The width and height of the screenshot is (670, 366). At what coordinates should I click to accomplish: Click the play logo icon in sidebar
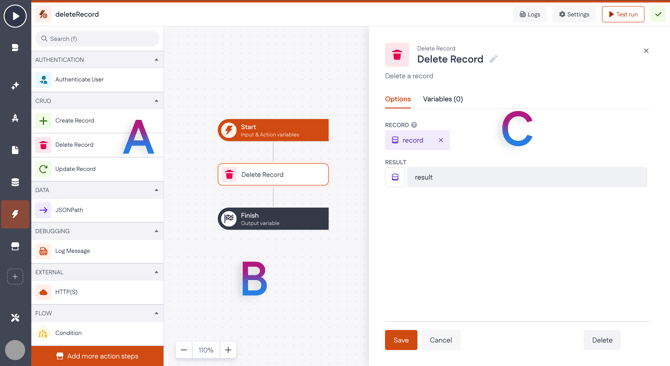(15, 16)
